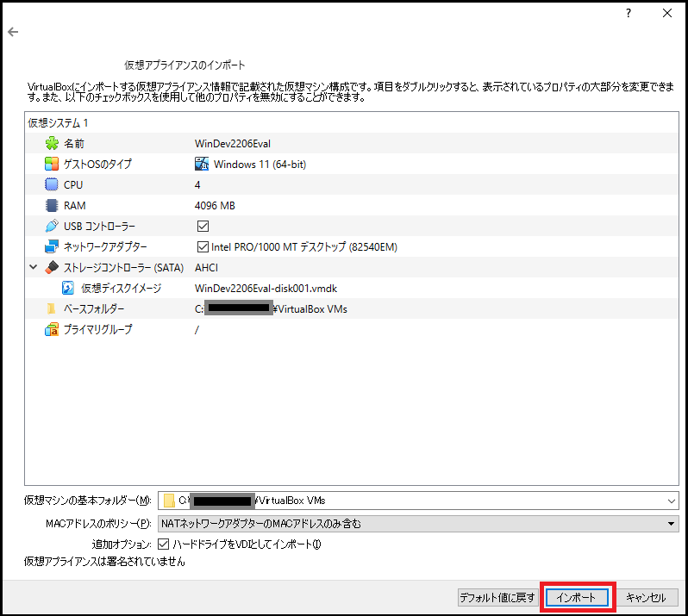The image size is (688, 616).
Task: Click the USB コントローラー row label
Action: pyautogui.click(x=100, y=227)
